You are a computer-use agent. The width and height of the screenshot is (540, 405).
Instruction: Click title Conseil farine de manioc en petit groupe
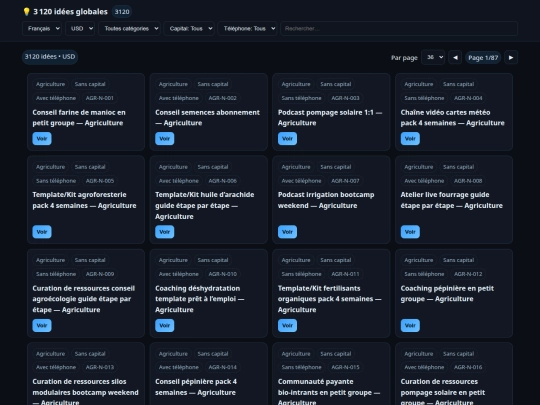[79, 118]
